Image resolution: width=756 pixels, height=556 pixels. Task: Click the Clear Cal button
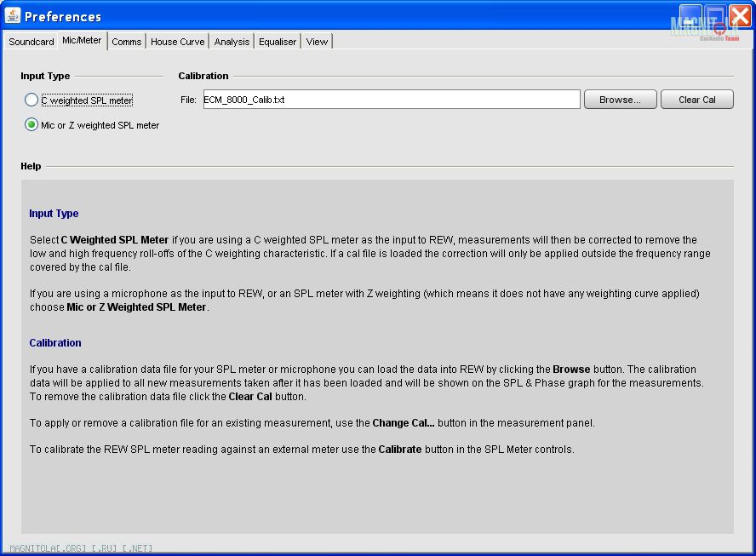coord(696,100)
